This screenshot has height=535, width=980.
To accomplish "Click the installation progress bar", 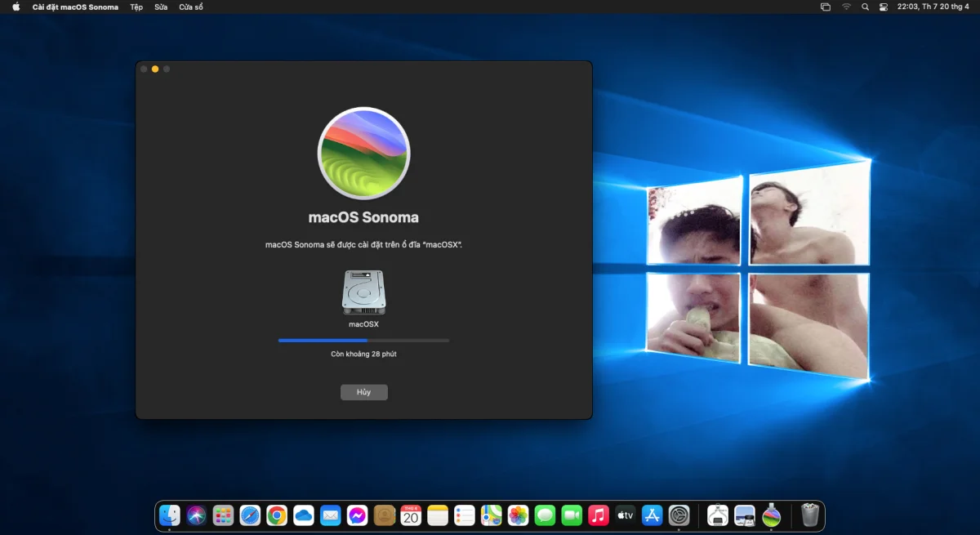I will 363,340.
